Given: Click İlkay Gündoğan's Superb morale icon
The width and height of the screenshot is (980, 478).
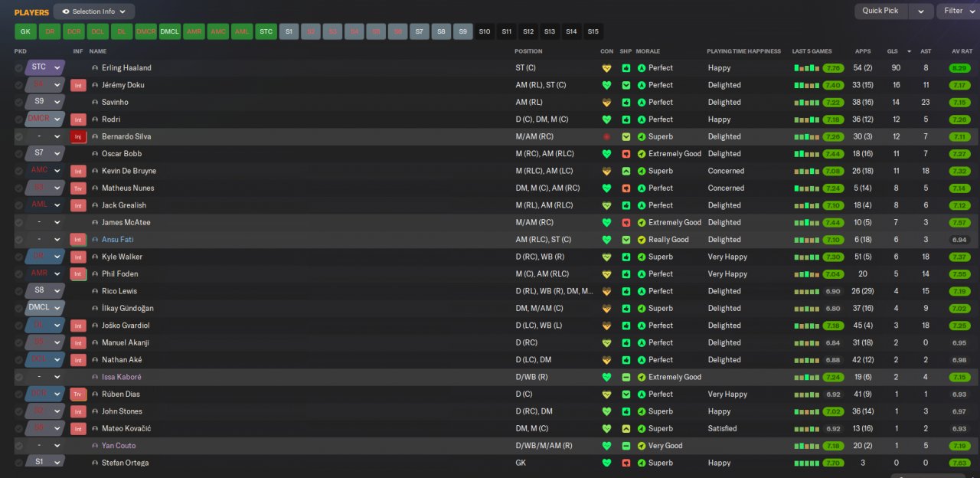Looking at the screenshot, I should coord(642,308).
